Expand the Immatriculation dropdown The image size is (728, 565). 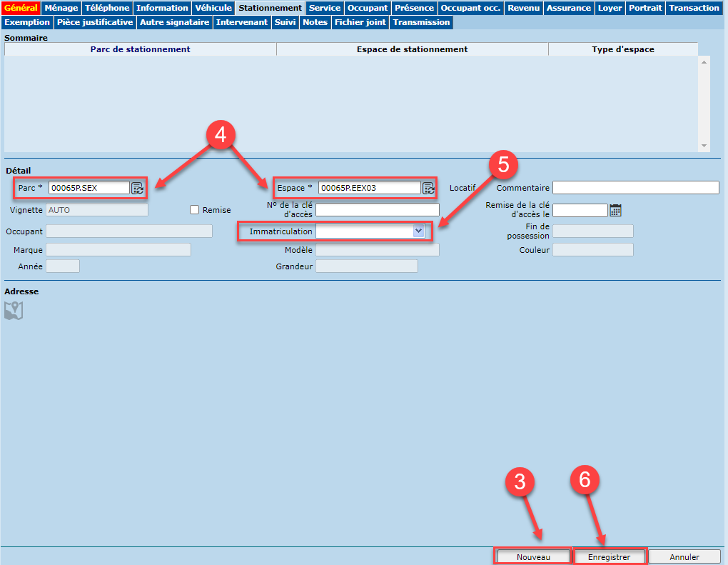418,231
